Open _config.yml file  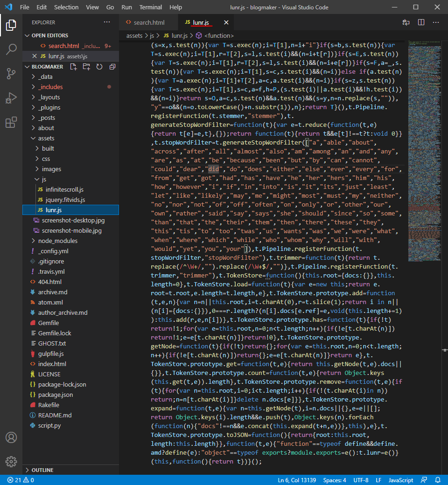point(70,251)
